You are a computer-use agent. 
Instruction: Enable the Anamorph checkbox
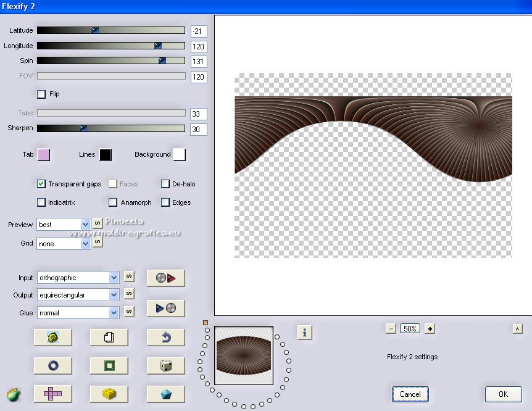click(x=113, y=202)
